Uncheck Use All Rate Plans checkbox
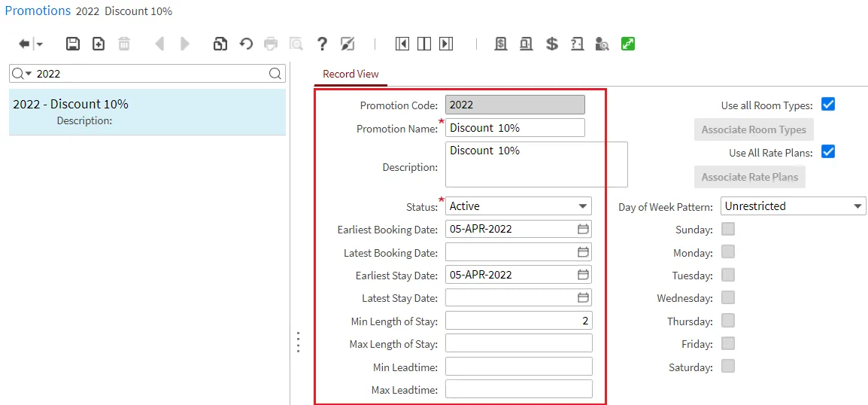The image size is (868, 405). click(x=827, y=152)
